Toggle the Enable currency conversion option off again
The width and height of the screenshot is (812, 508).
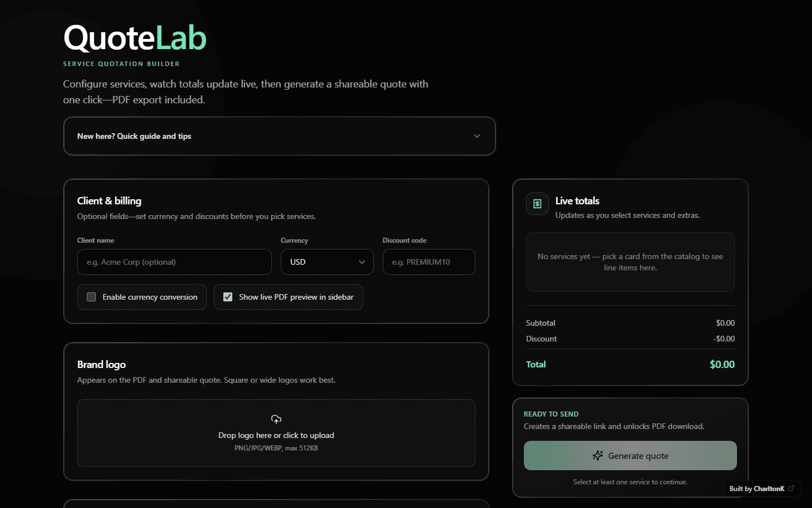[x=142, y=297]
